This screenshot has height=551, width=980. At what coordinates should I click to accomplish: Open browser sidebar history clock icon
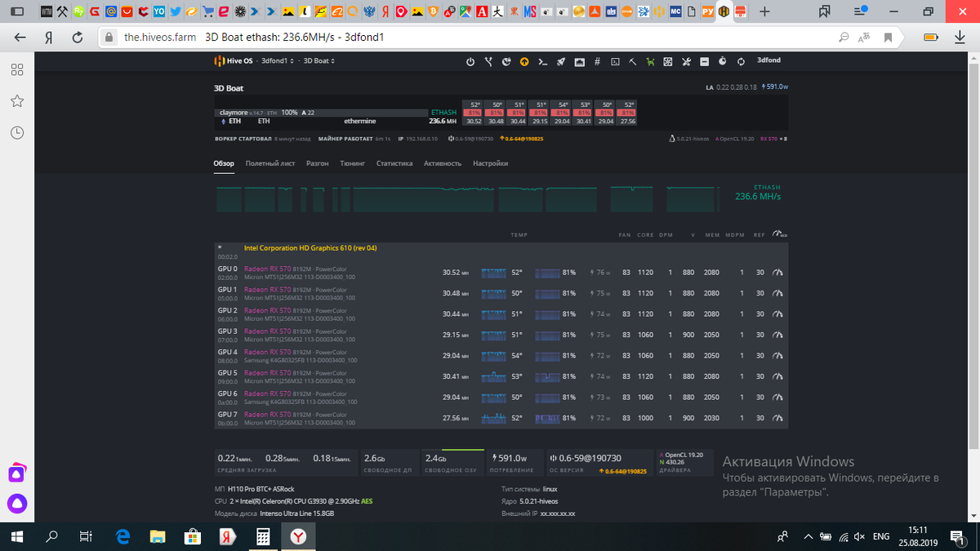point(16,132)
